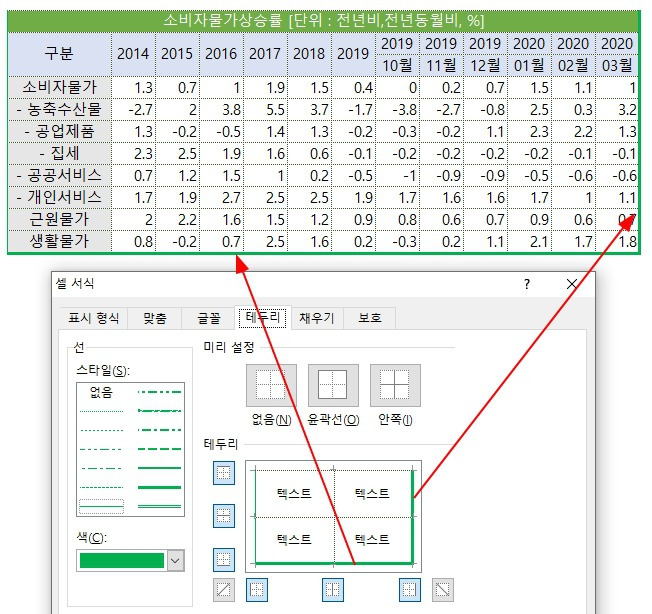652x614 pixels.
Task: Toggle the bottom border button
Action: point(224,560)
